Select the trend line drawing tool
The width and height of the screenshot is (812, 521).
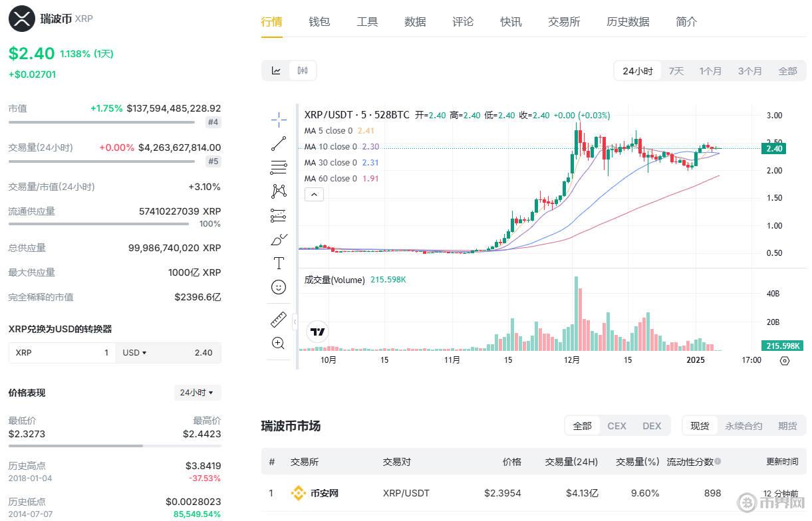(279, 144)
